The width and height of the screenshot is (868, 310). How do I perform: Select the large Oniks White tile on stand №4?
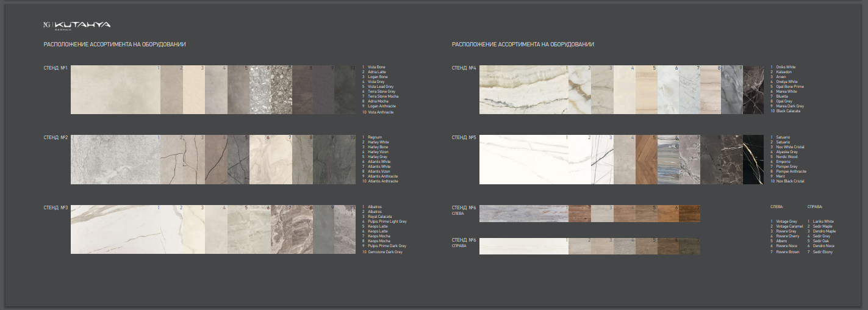point(523,90)
